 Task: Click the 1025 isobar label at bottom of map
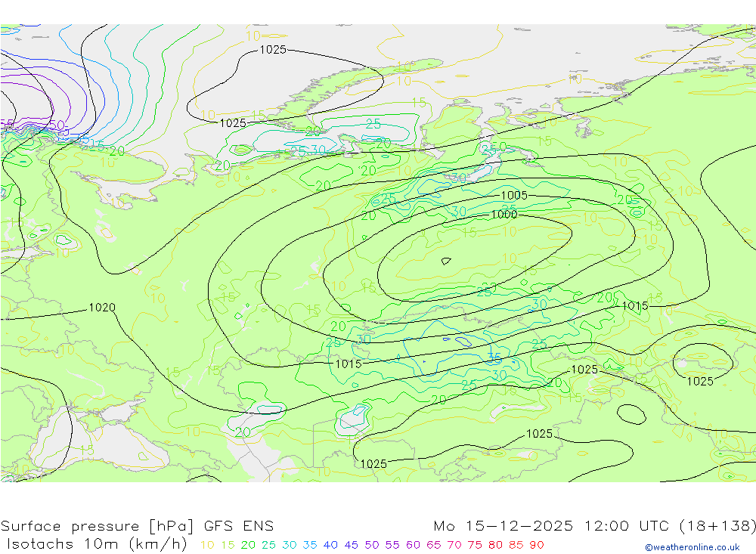click(x=373, y=464)
